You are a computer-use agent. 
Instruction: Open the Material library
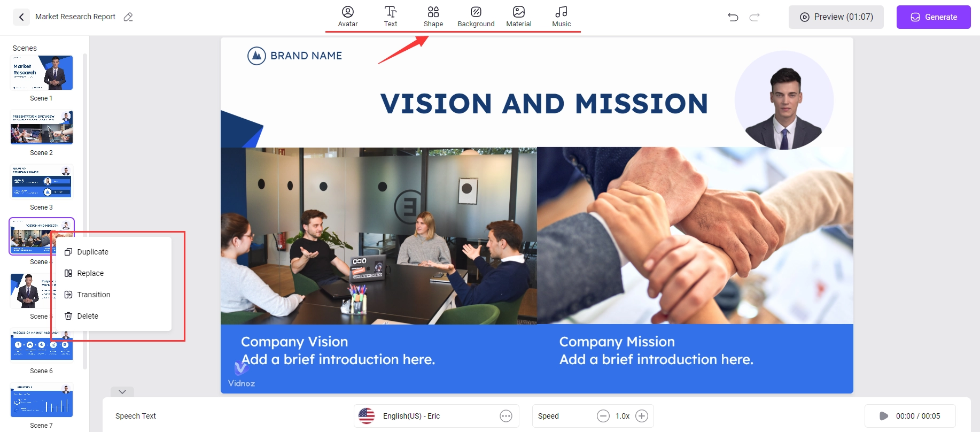click(x=519, y=17)
